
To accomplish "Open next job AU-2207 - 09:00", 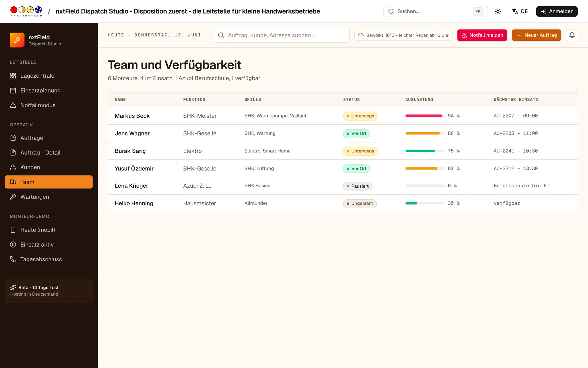I will (516, 116).
